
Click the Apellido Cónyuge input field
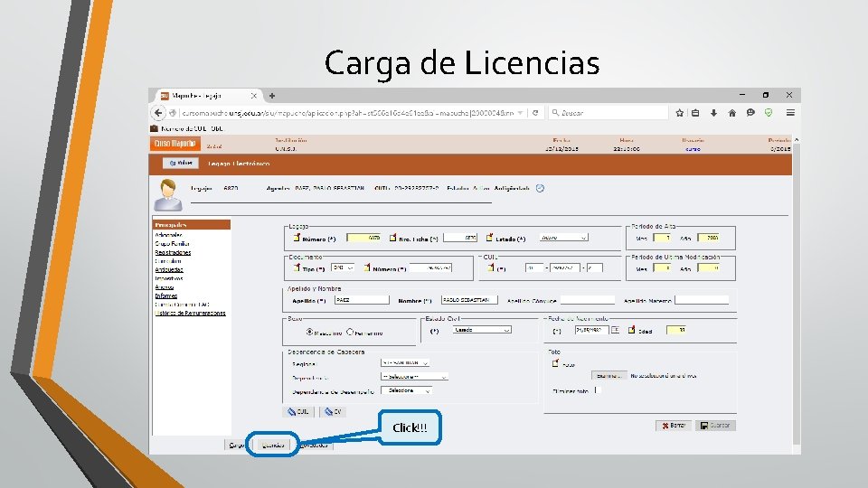pos(588,300)
